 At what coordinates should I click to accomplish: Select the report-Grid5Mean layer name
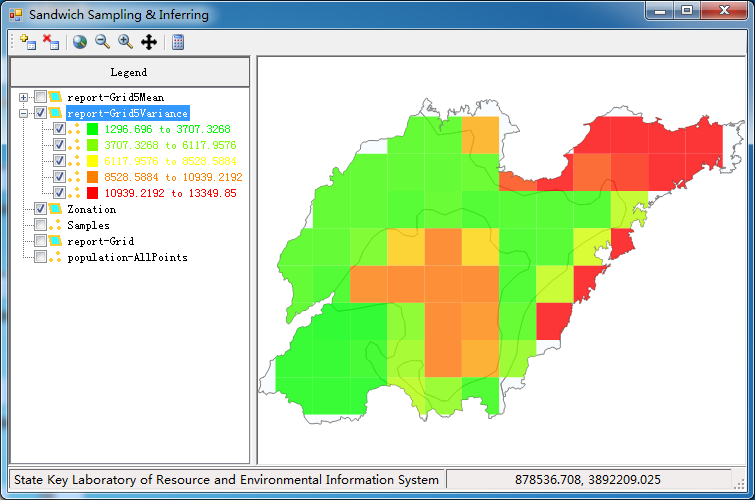116,97
